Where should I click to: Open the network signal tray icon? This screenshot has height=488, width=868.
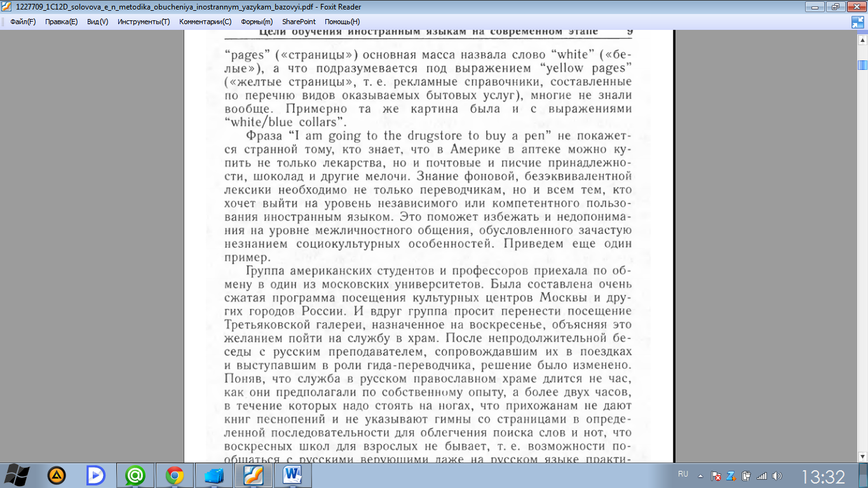point(762,475)
